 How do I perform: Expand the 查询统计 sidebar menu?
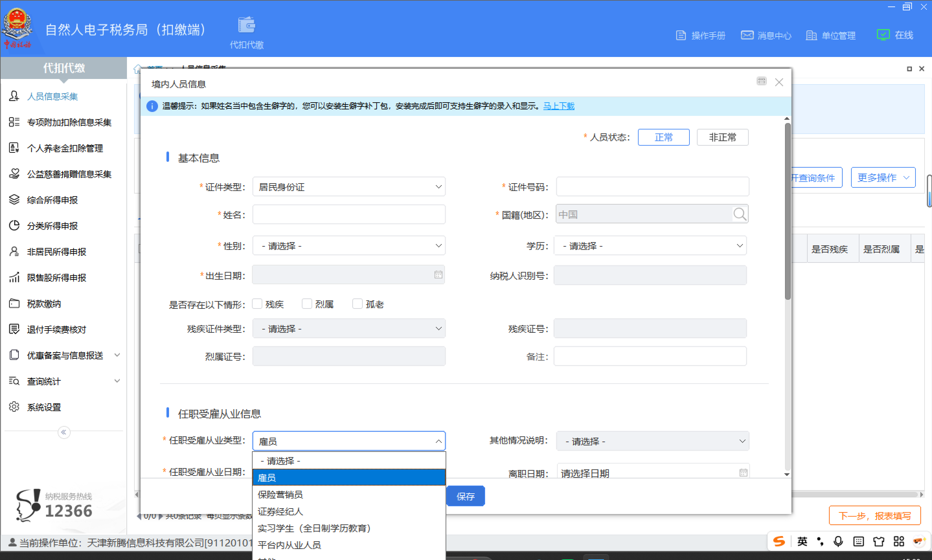coord(118,381)
